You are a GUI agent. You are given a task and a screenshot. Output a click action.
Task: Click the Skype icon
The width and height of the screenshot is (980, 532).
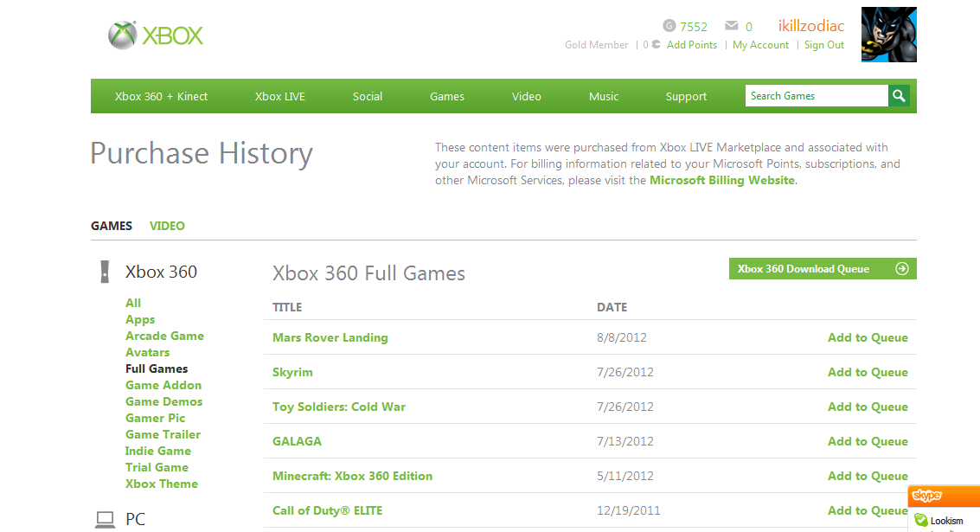(926, 496)
